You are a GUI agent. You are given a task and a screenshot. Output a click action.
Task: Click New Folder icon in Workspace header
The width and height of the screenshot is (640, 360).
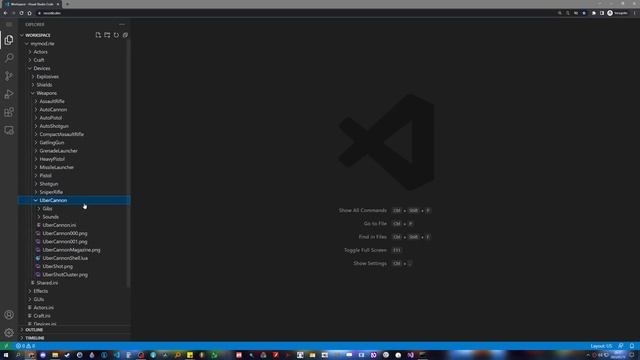[x=107, y=35]
